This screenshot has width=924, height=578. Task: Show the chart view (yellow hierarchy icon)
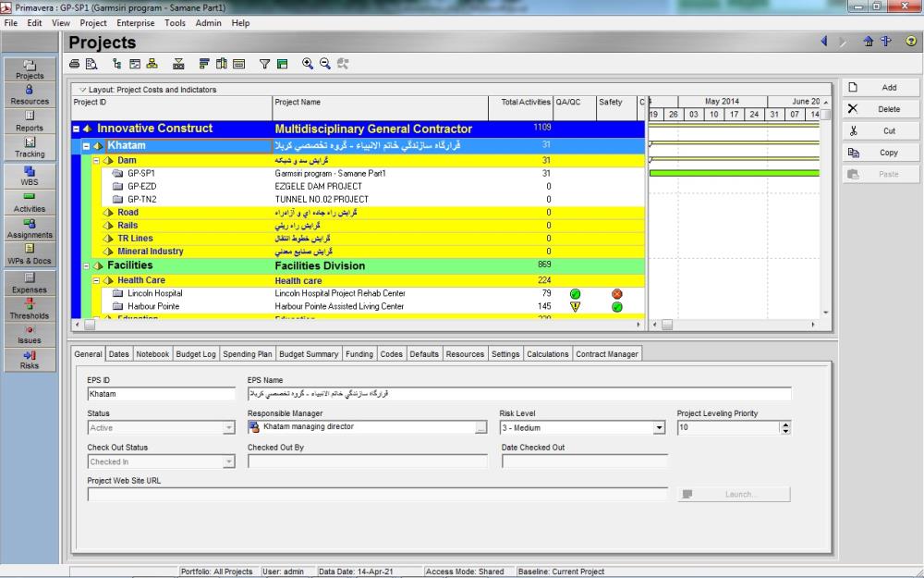click(152, 64)
